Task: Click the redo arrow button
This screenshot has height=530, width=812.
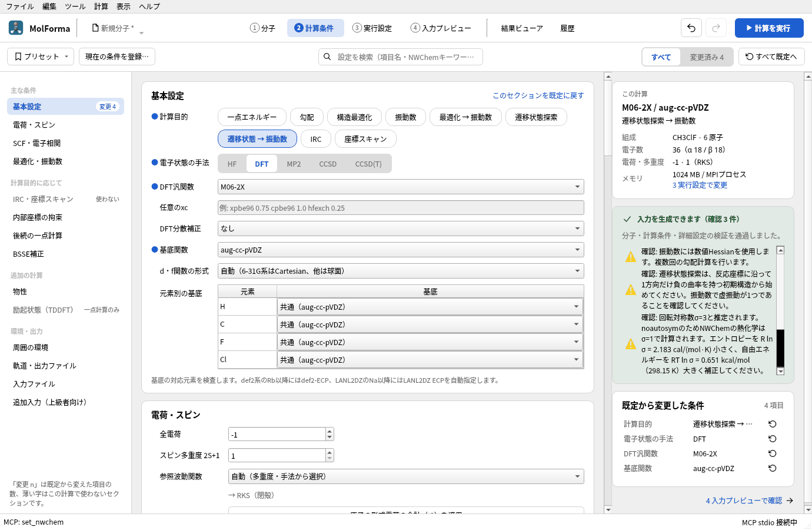Action: pos(716,28)
